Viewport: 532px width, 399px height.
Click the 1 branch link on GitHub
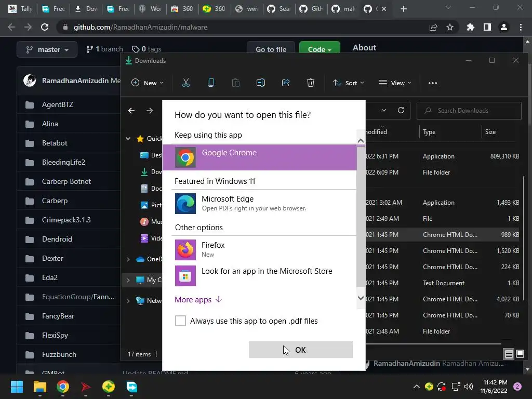[104, 49]
